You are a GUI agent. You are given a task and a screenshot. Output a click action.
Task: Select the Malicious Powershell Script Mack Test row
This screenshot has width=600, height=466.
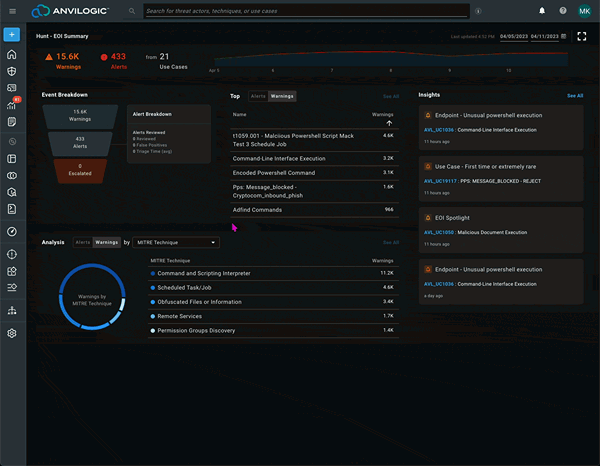(x=315, y=140)
